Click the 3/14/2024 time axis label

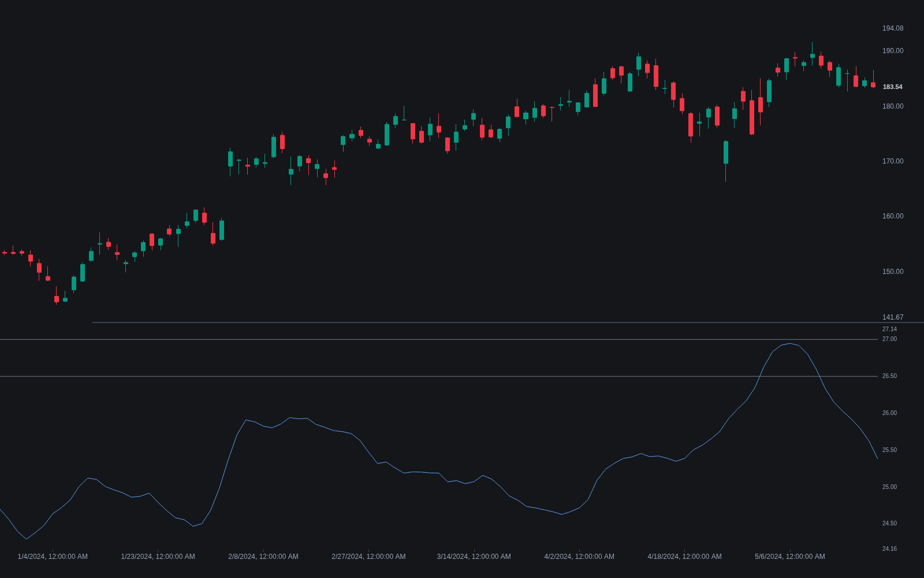474,557
